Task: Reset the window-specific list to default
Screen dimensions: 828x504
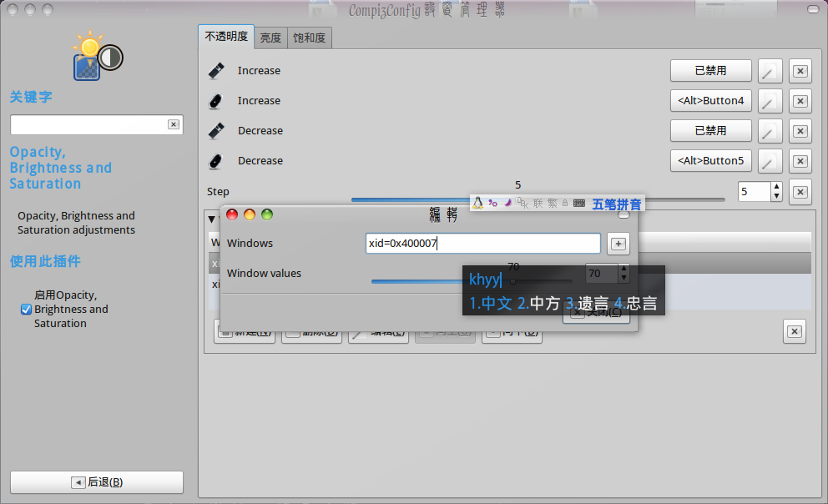Action: tap(795, 331)
